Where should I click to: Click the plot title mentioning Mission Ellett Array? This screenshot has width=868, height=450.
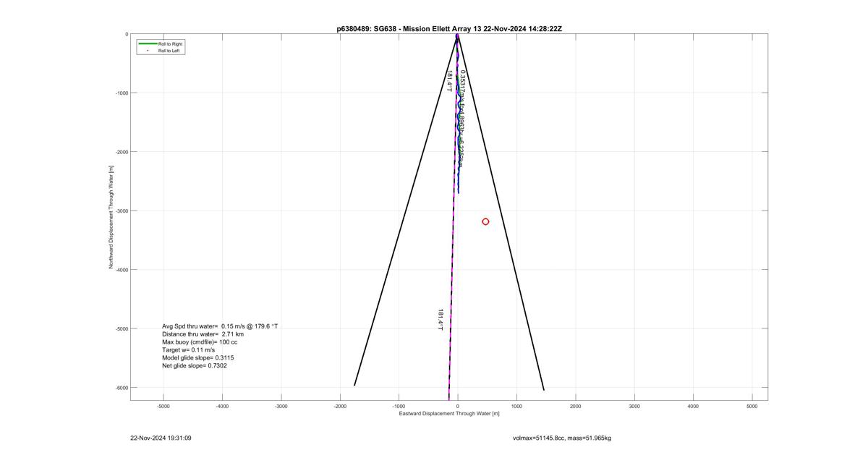[x=449, y=28]
